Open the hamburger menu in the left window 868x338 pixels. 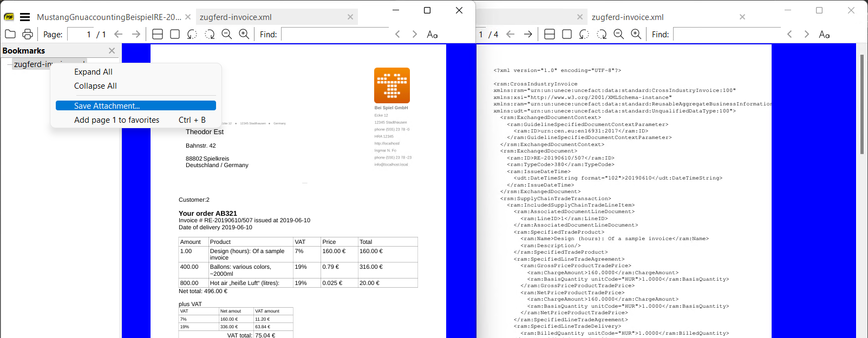25,17
